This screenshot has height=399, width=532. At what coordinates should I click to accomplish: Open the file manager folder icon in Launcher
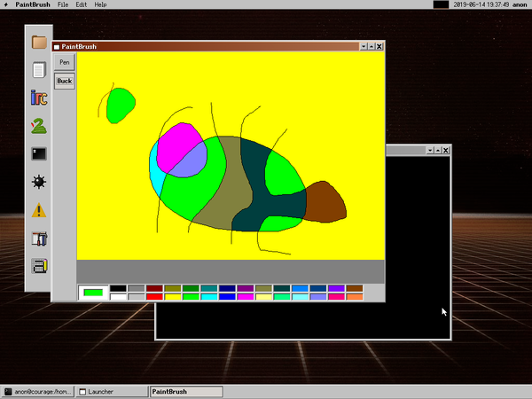[x=39, y=42]
